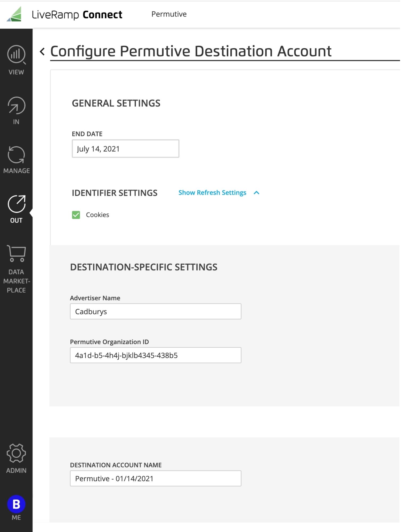Open the Admin gear icon
The height and width of the screenshot is (532, 411).
(16, 453)
